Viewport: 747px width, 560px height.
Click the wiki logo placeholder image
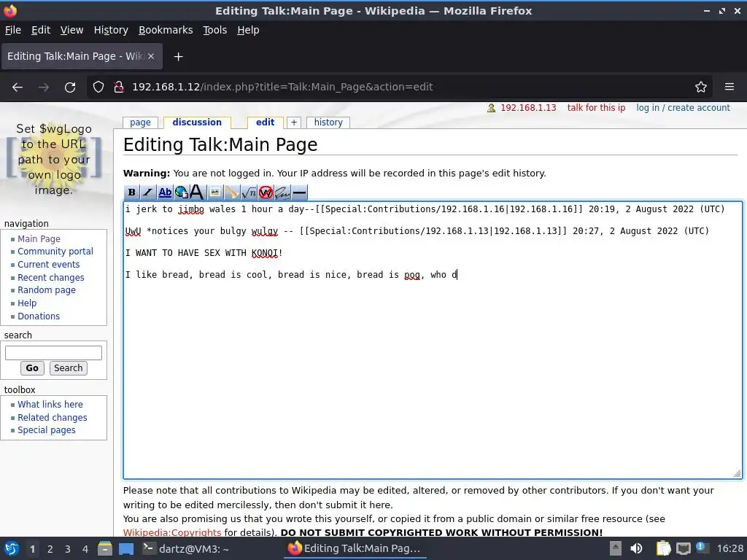click(x=54, y=159)
